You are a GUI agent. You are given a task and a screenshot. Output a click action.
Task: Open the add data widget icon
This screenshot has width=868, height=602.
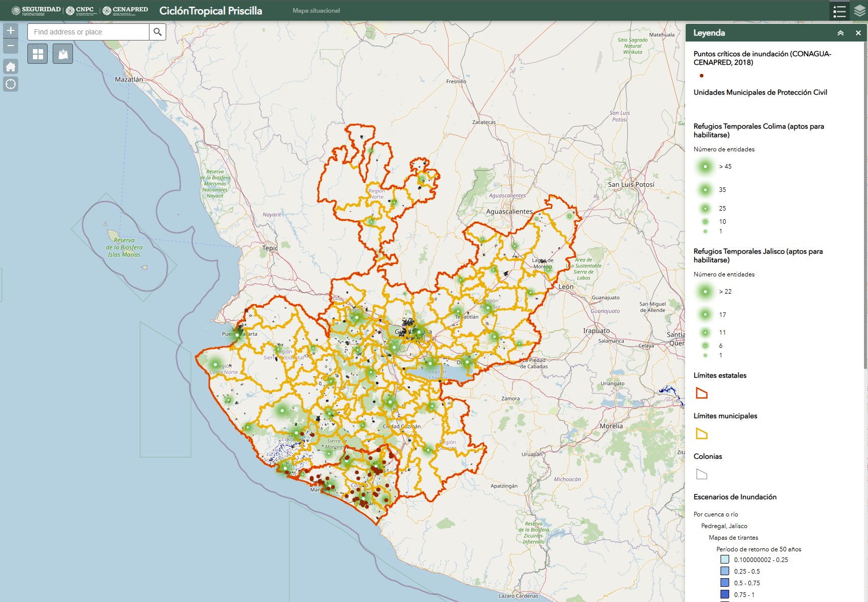[x=63, y=54]
